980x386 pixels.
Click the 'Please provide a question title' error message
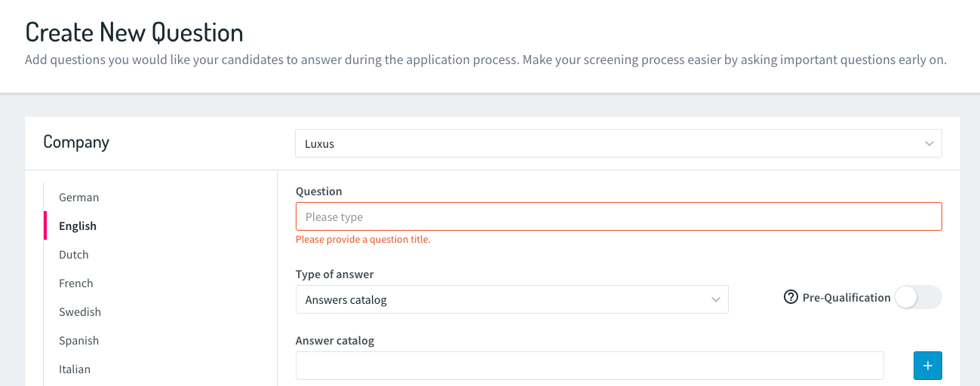coord(363,240)
